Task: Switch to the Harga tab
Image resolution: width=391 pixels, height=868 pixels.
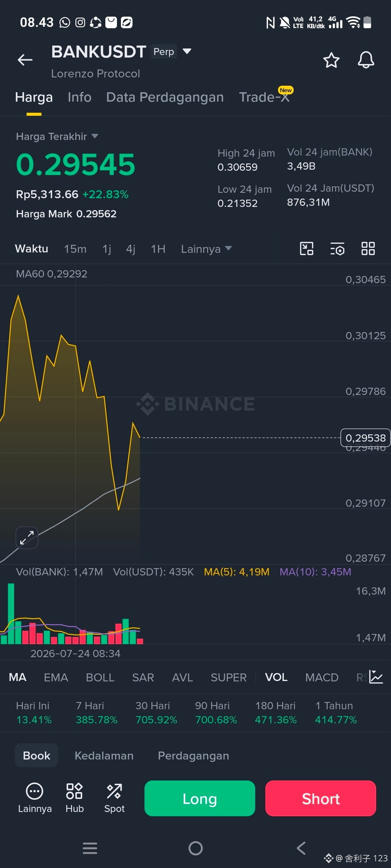Action: pyautogui.click(x=34, y=97)
